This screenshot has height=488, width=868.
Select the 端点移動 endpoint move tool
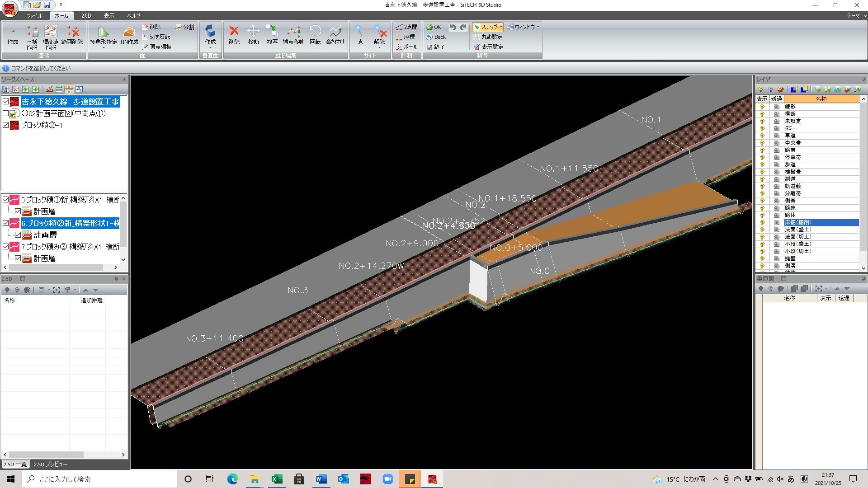point(293,33)
